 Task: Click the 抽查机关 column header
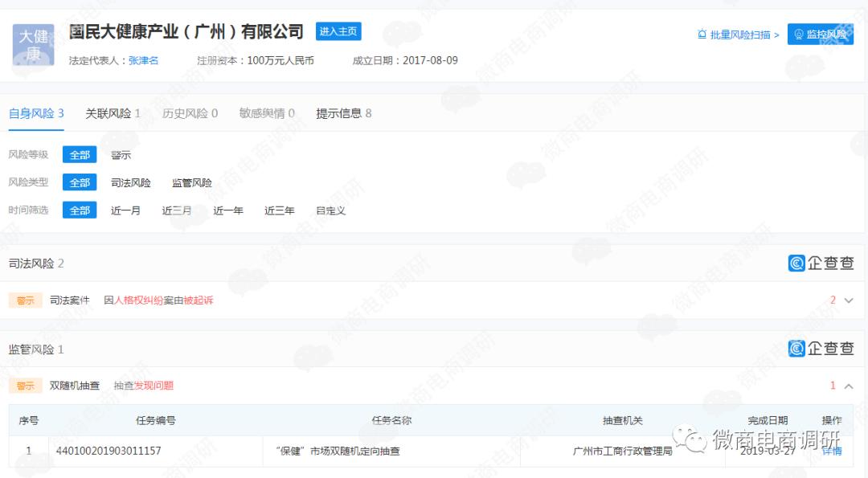pyautogui.click(x=622, y=420)
